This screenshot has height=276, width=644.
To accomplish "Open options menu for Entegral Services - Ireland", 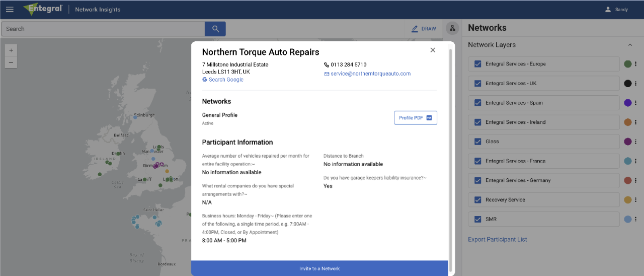I will 635,122.
